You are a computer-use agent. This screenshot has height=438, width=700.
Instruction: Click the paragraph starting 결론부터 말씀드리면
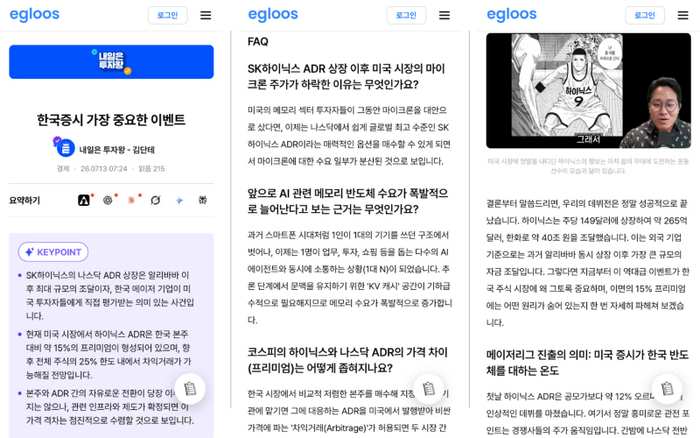coord(588,263)
